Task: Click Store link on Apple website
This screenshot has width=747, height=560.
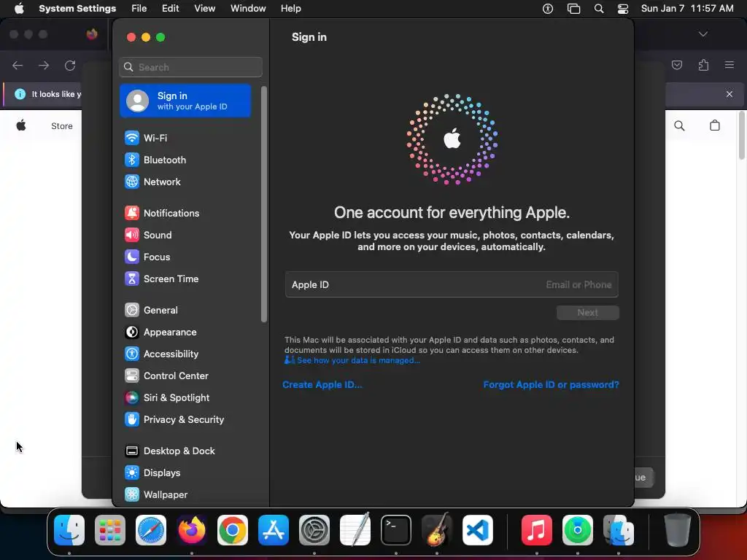Action: pos(62,125)
